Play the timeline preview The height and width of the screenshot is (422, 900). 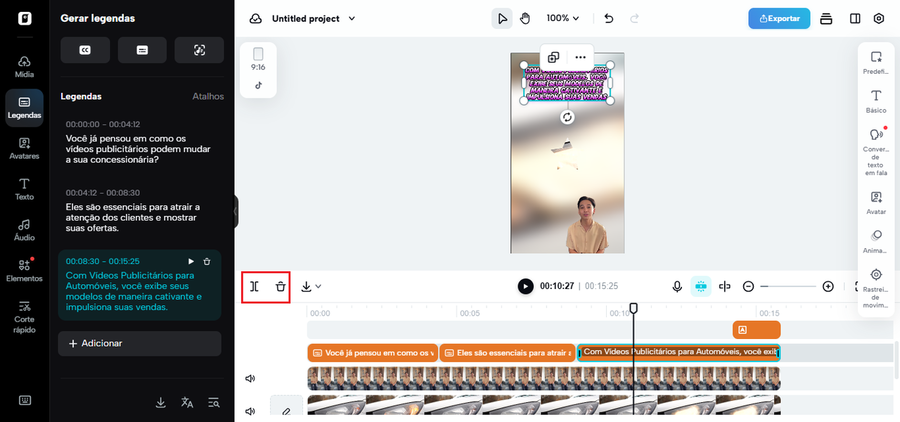tap(525, 286)
